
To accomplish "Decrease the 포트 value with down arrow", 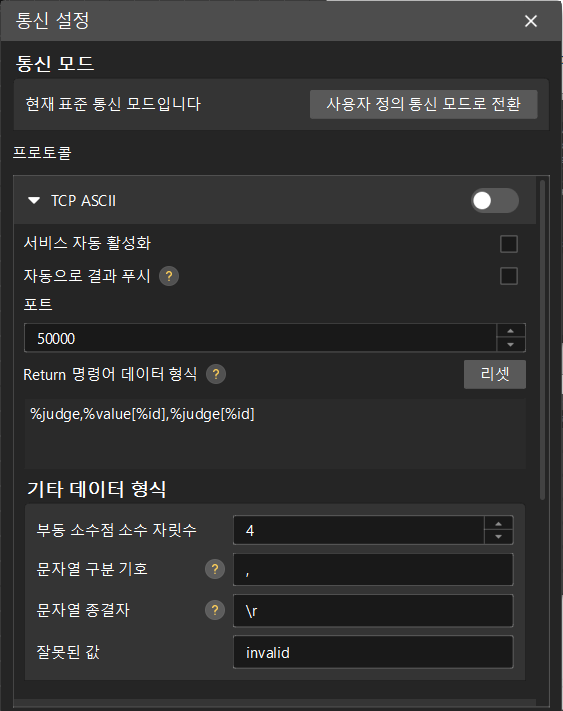I will pyautogui.click(x=511, y=345).
